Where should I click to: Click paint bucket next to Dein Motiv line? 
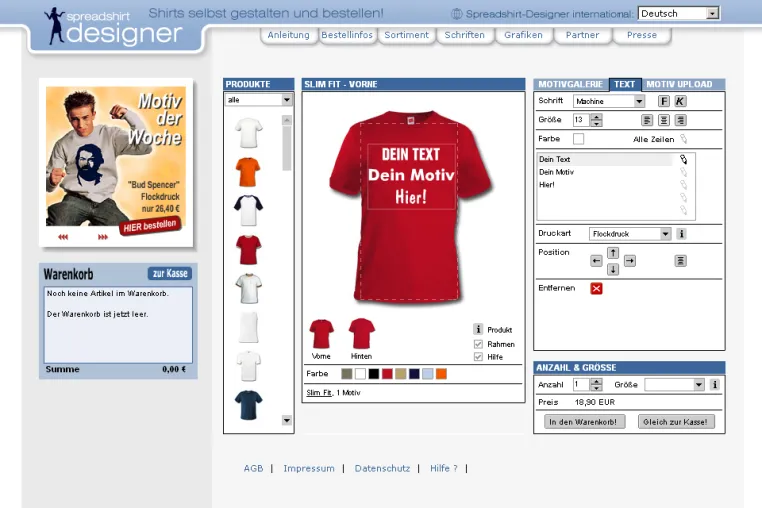click(683, 172)
